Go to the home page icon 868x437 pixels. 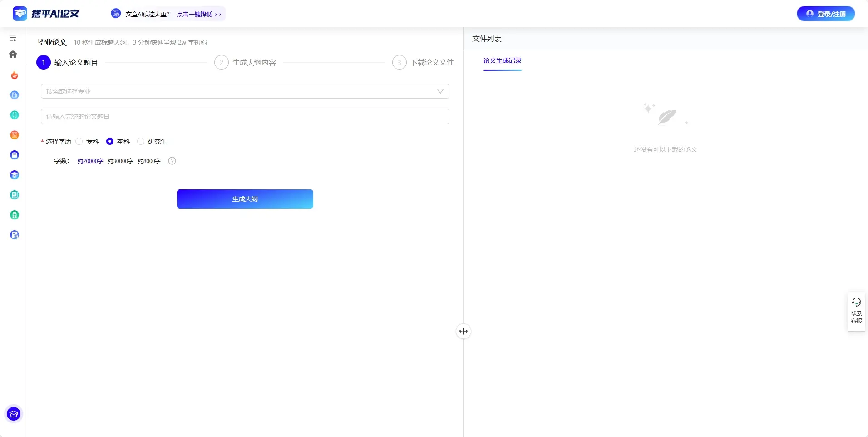coord(13,55)
